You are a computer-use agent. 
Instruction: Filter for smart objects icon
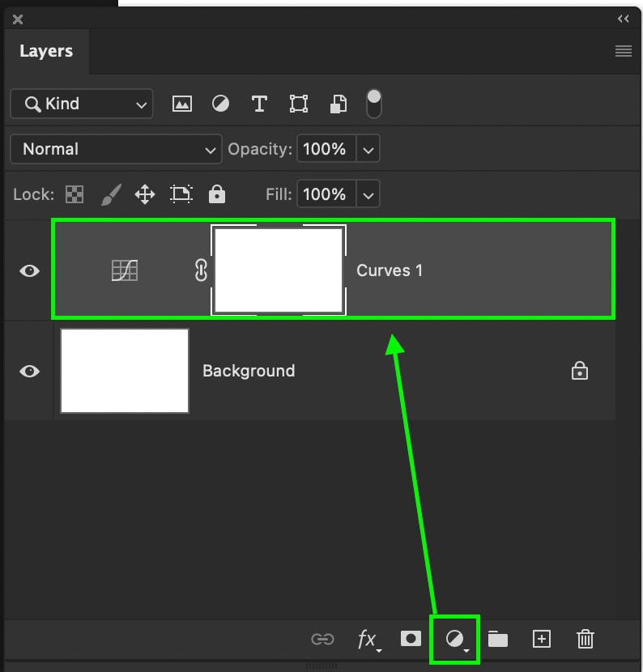(x=339, y=104)
